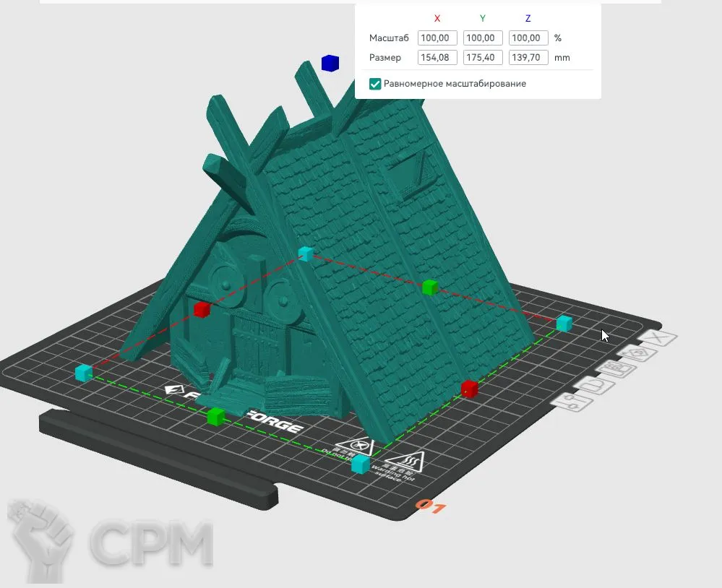Viewport: 722px width, 588px height.
Task: Click the cyan corner handle at the plate's left corner
Action: coord(84,373)
